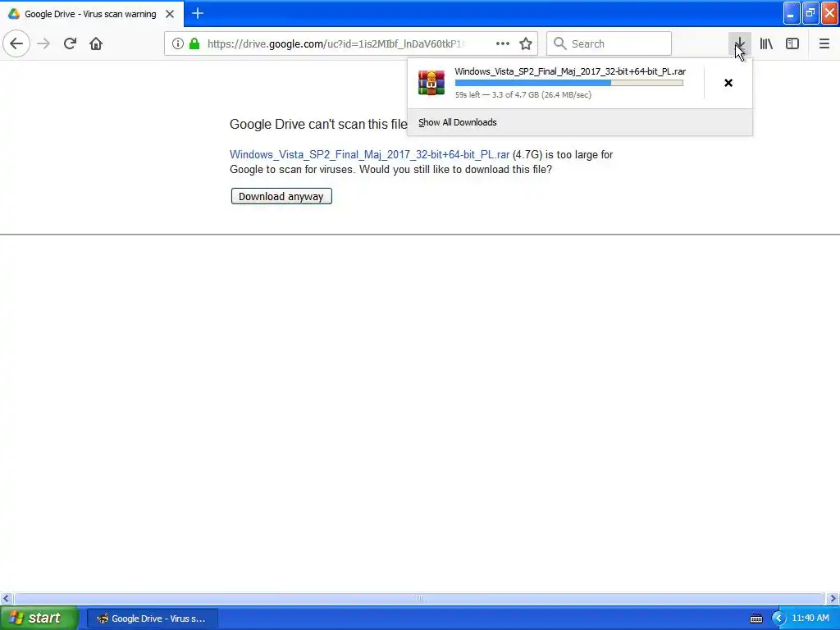Viewport: 840px width, 630px height.
Task: Open the Windows Start menu
Action: click(39, 618)
